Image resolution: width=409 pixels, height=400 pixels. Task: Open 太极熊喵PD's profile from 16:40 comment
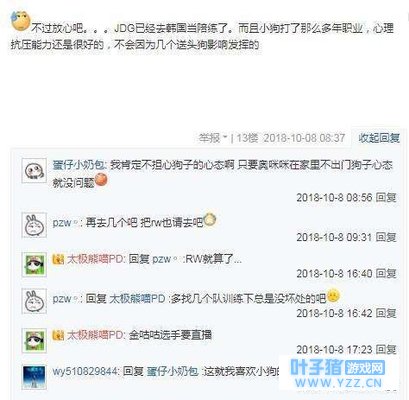point(96,259)
